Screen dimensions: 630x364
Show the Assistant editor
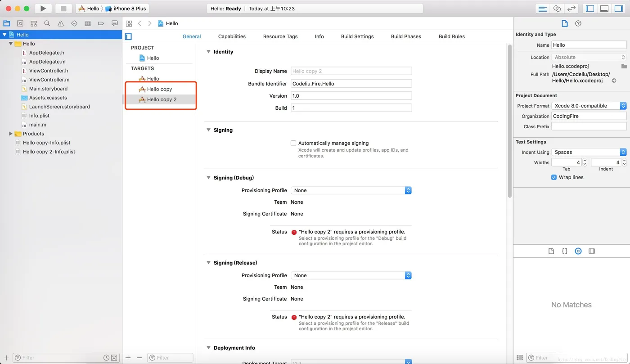557,9
